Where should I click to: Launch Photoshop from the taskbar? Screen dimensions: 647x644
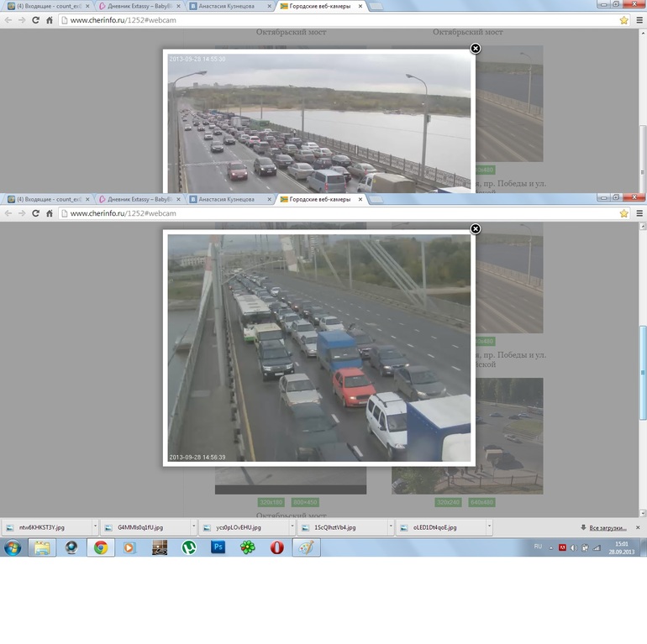[218, 547]
